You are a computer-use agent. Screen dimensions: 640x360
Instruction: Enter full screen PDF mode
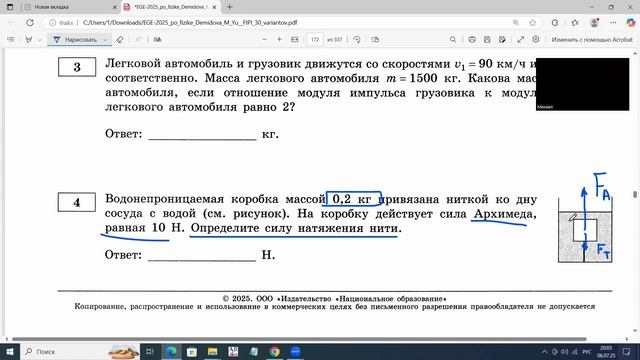(x=521, y=40)
